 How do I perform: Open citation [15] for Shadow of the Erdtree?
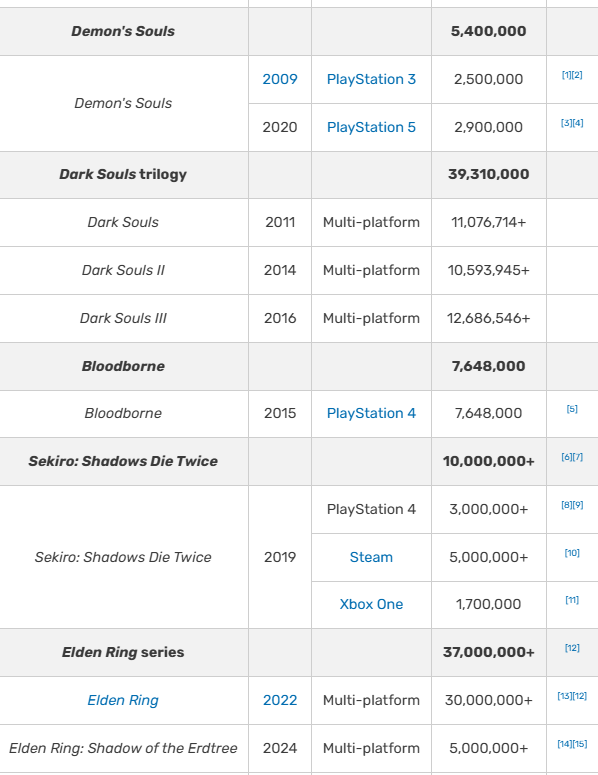pos(580,744)
